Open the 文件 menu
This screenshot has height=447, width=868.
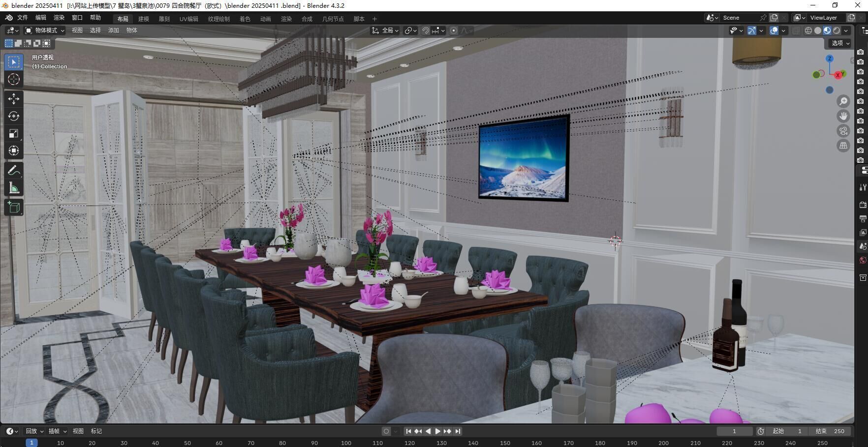point(23,18)
